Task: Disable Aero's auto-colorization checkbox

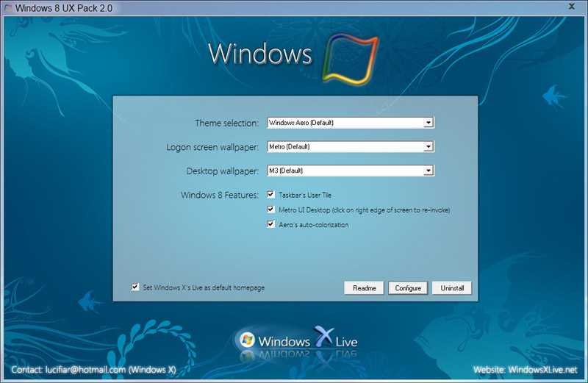Action: pos(270,224)
